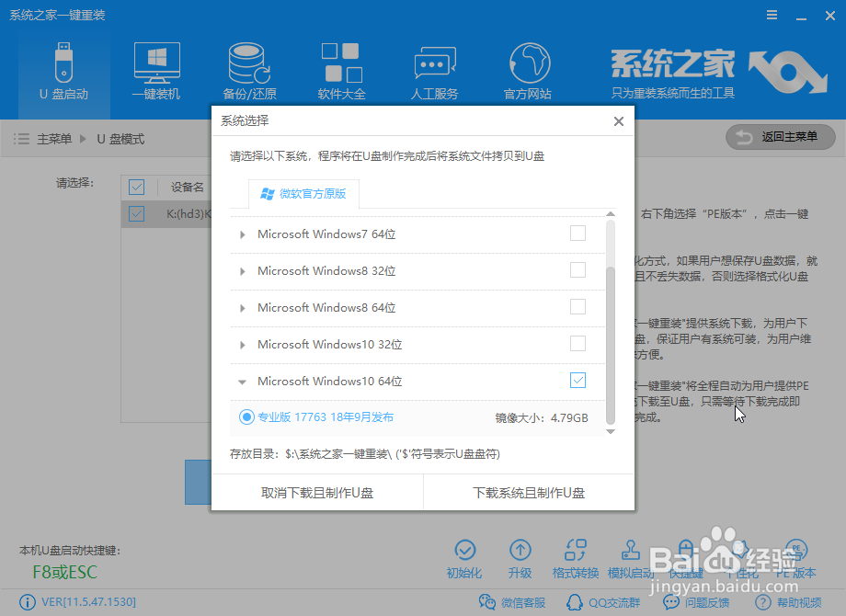Screen dimensions: 846x616
Task: Check Microsoft Windows7 64位 checkbox
Action: (577, 234)
